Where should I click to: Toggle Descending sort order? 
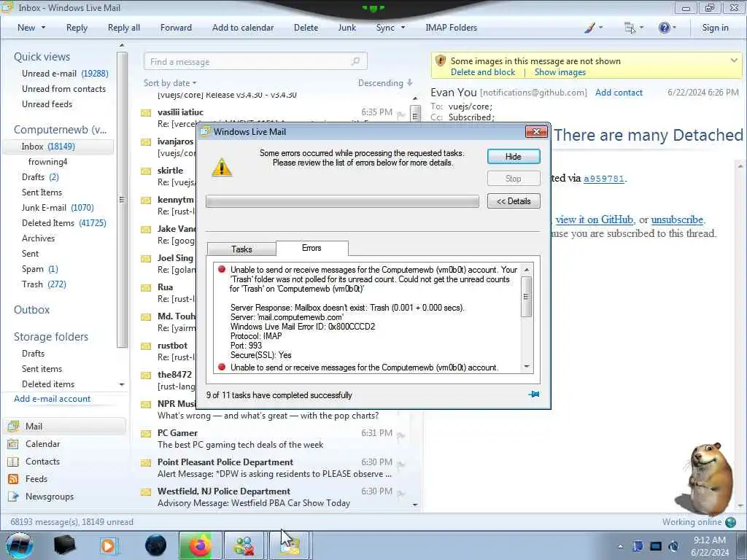[x=385, y=83]
